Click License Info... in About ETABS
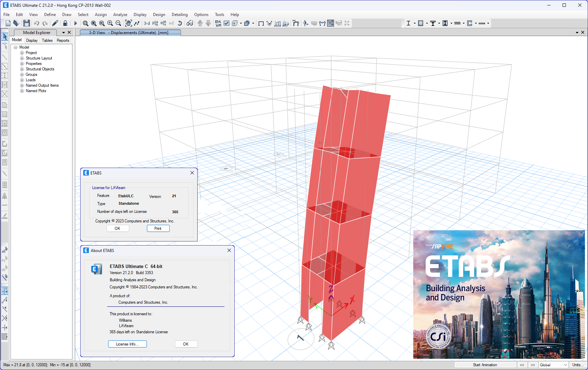 (128, 344)
